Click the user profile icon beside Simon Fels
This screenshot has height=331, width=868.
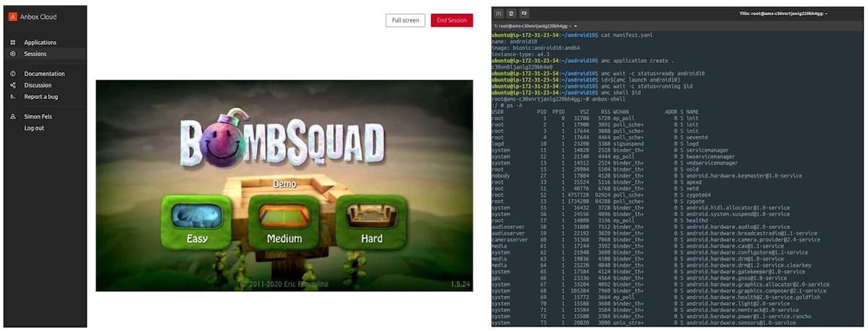pos(13,116)
